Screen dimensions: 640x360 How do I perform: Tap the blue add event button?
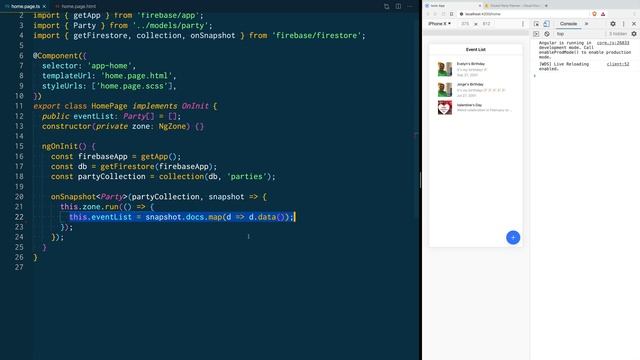513,238
